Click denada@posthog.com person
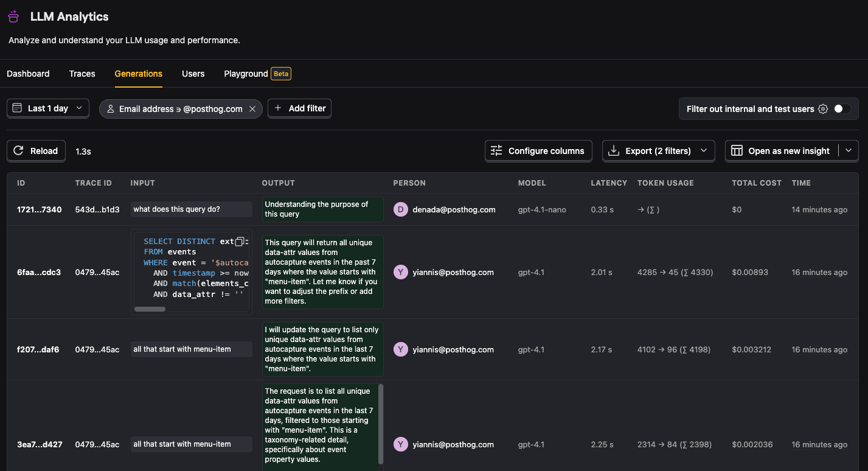 click(x=454, y=209)
